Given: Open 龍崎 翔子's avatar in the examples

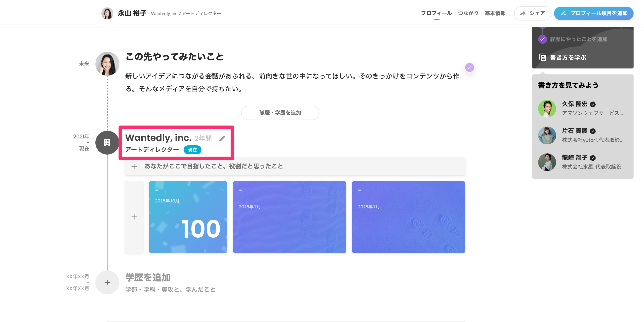Looking at the screenshot, I should [547, 162].
